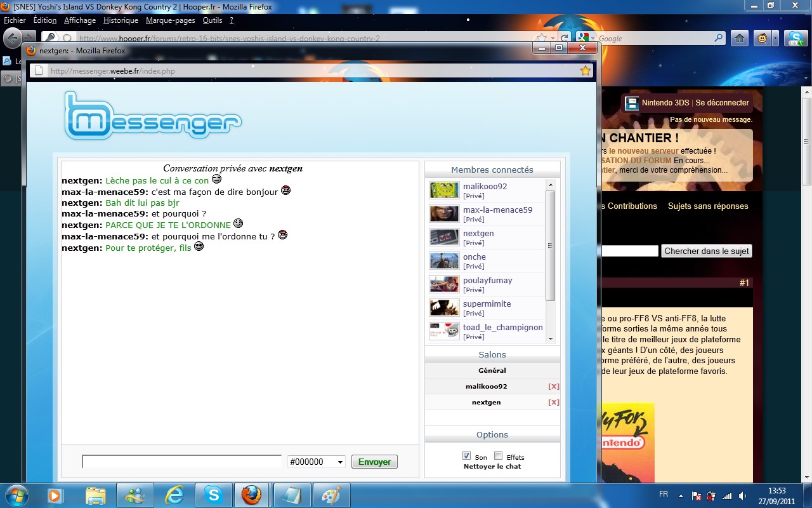Open the URL history dropdown arrow
This screenshot has width=812, height=508.
553,38
